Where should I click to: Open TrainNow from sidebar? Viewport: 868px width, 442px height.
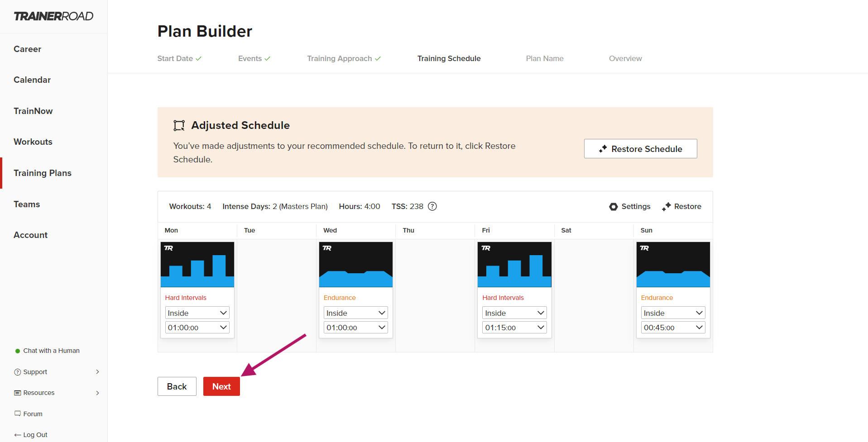coord(33,111)
